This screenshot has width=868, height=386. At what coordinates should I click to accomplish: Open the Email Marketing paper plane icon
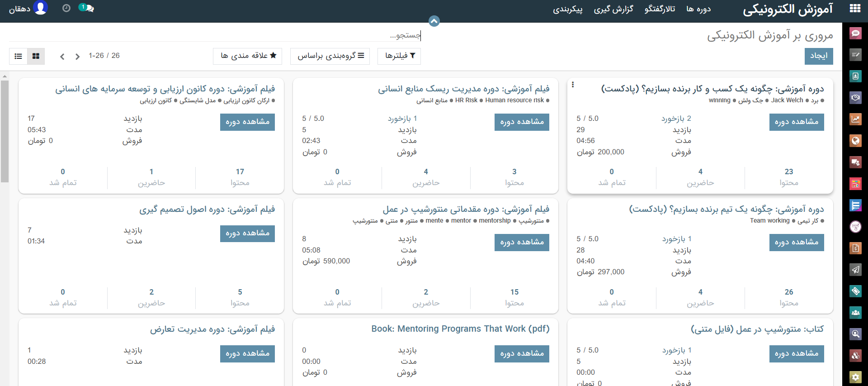coord(855,270)
